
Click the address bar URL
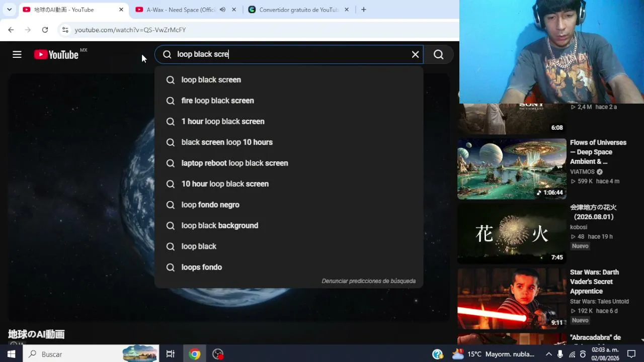pyautogui.click(x=130, y=30)
